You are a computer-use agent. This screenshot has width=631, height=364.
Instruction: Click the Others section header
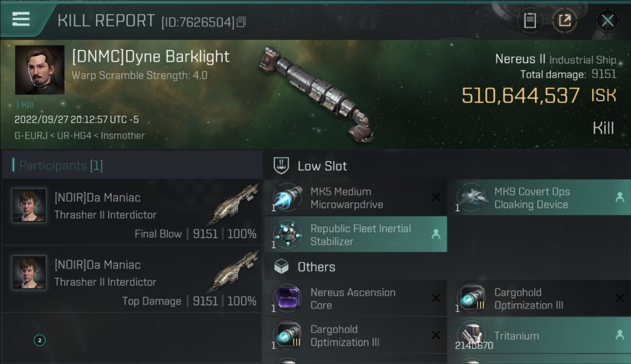coord(316,267)
